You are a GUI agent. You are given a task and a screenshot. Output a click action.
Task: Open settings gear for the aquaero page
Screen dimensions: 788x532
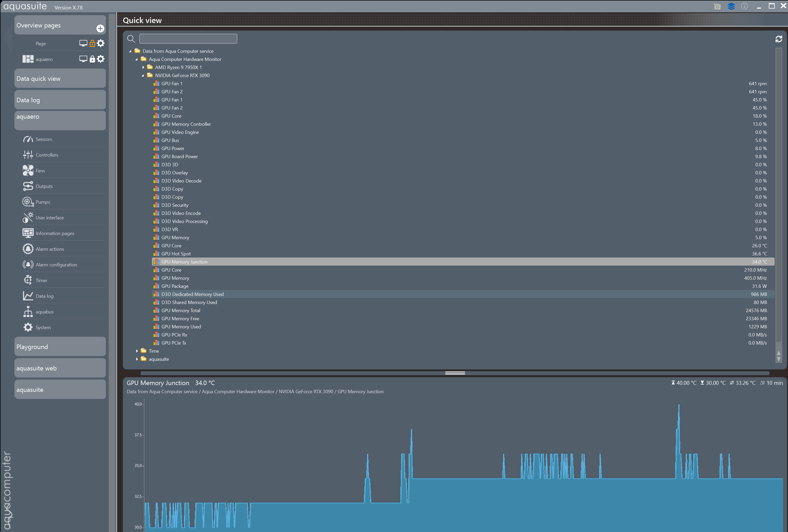pos(101,59)
